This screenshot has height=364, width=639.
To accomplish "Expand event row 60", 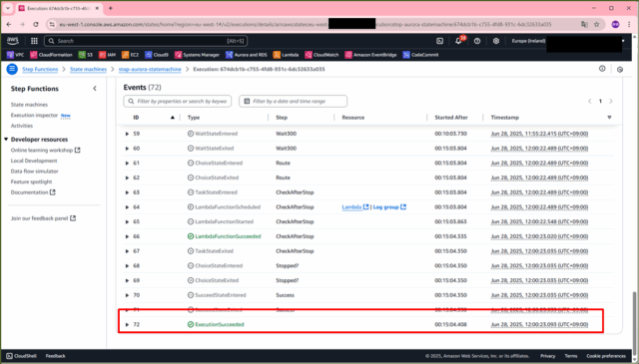I will [x=127, y=149].
